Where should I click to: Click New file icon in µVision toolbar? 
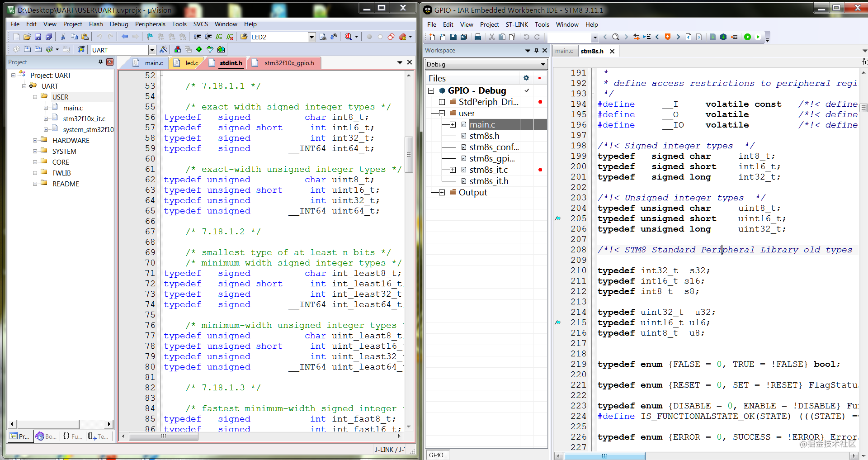click(16, 37)
